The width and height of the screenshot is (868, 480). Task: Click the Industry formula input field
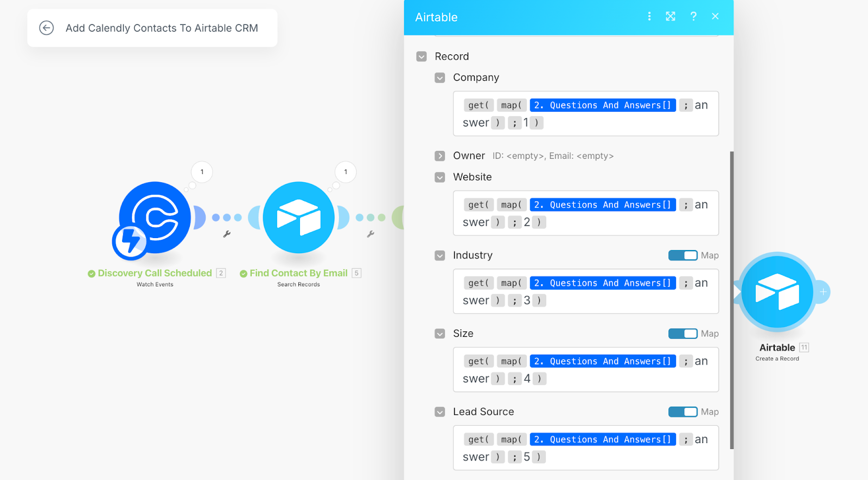coord(586,291)
